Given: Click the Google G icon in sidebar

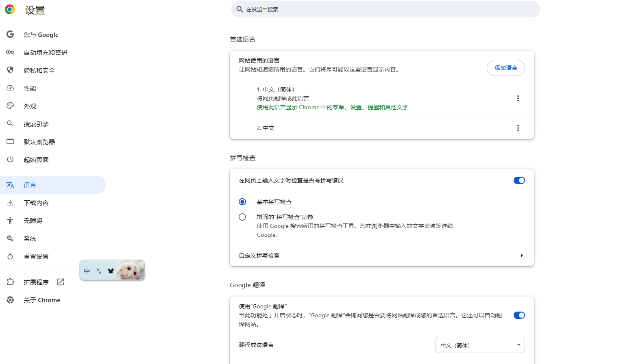Looking at the screenshot, I should pyautogui.click(x=10, y=34).
